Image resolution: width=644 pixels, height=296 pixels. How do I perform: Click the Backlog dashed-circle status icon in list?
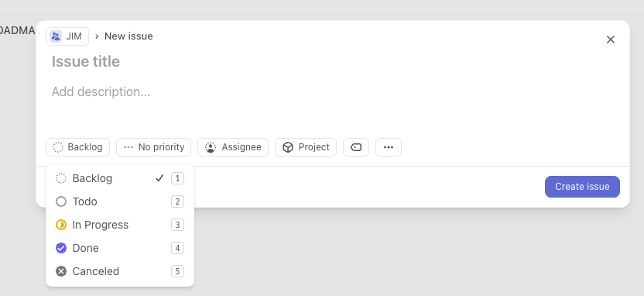61,178
